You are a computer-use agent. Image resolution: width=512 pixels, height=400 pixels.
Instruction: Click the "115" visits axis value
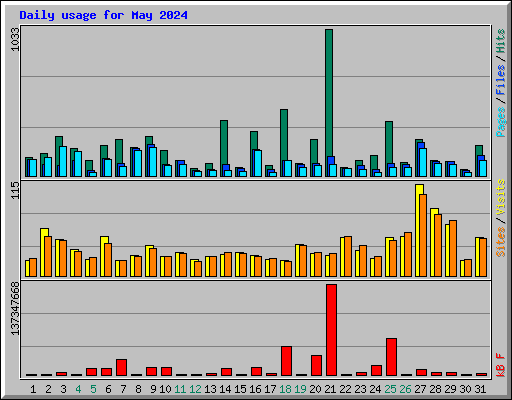pyautogui.click(x=15, y=190)
